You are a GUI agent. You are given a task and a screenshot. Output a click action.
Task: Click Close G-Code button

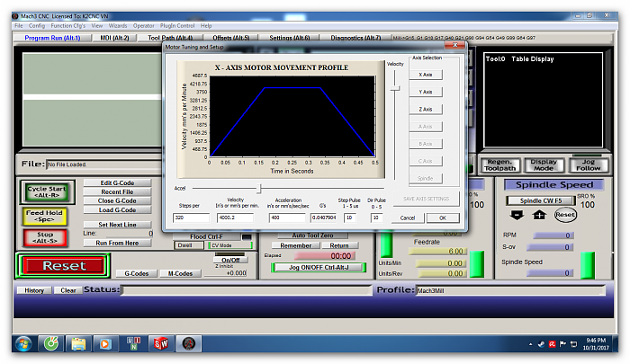pyautogui.click(x=117, y=200)
